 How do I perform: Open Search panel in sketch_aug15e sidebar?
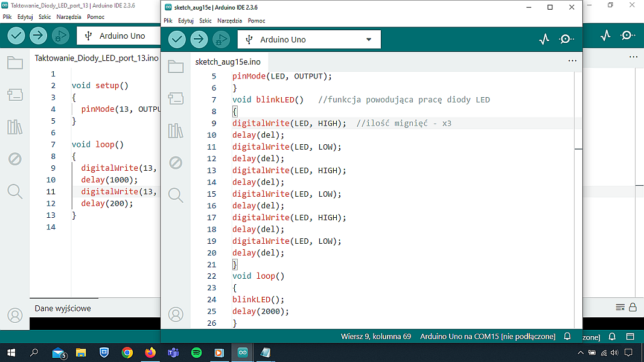click(x=176, y=195)
